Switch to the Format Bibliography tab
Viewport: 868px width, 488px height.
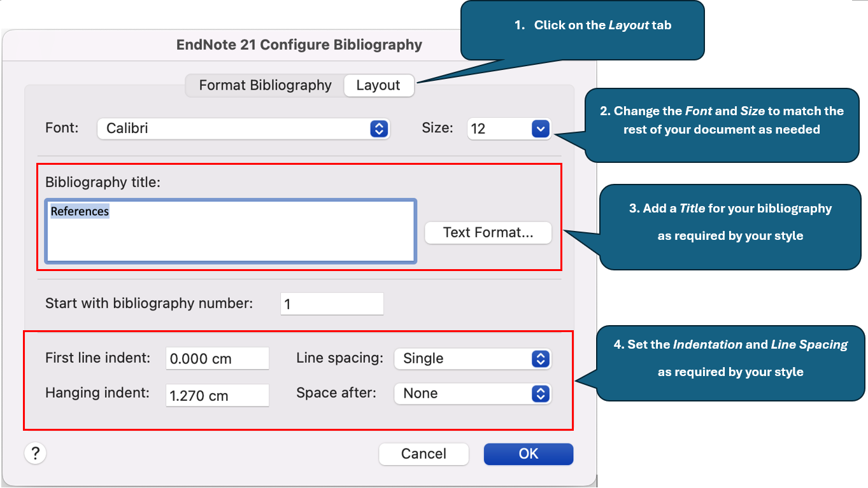coord(265,85)
